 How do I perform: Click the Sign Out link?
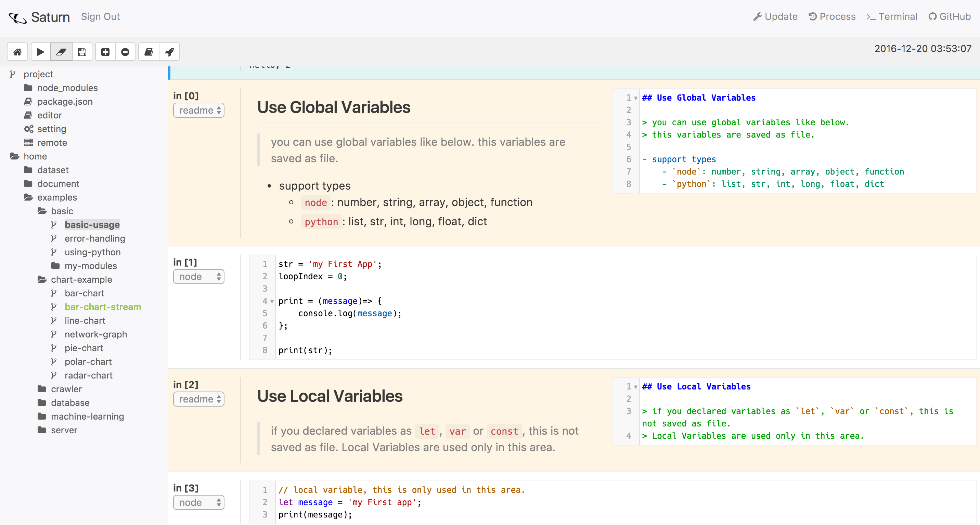[x=101, y=17]
